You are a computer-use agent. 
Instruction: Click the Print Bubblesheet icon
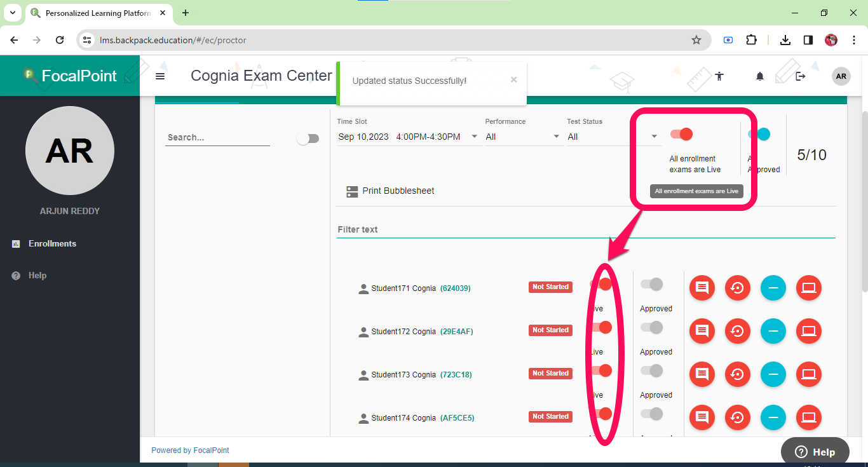coord(352,191)
